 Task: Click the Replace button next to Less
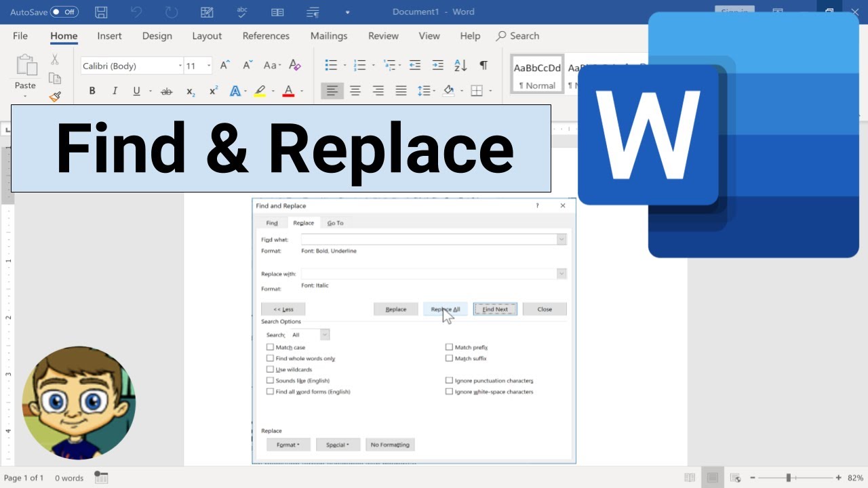396,309
